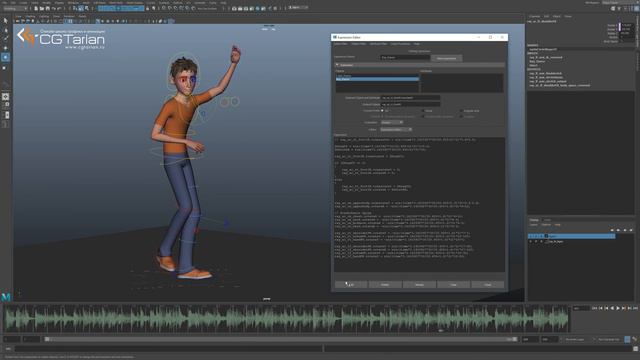
Task: Open the Editor dropdown in Expression Editor
Action: 396,129
